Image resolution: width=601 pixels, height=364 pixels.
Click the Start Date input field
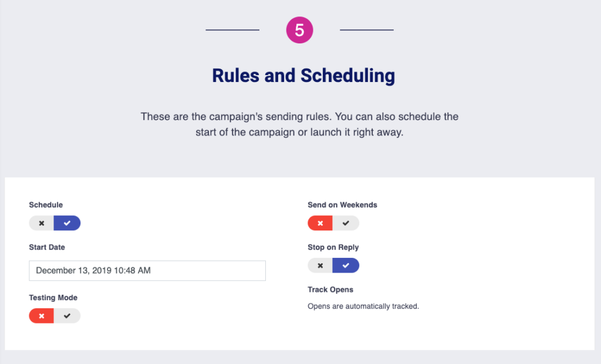pyautogui.click(x=147, y=270)
